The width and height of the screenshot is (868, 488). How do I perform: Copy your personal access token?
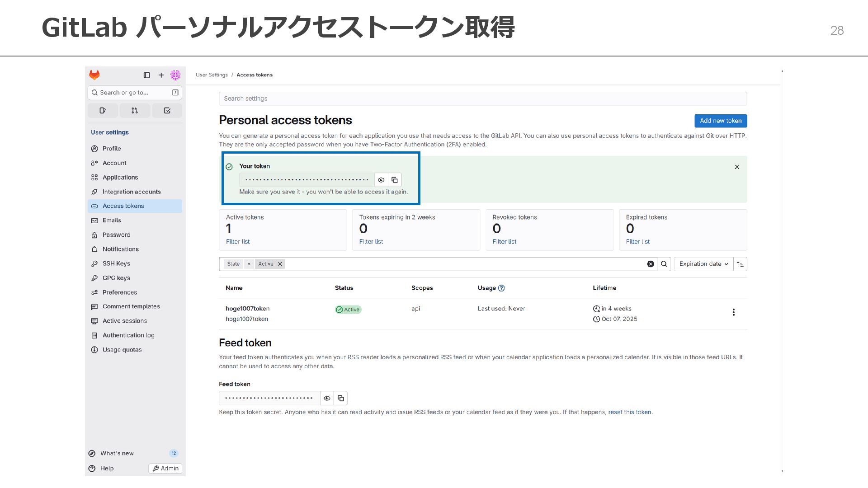pos(395,180)
